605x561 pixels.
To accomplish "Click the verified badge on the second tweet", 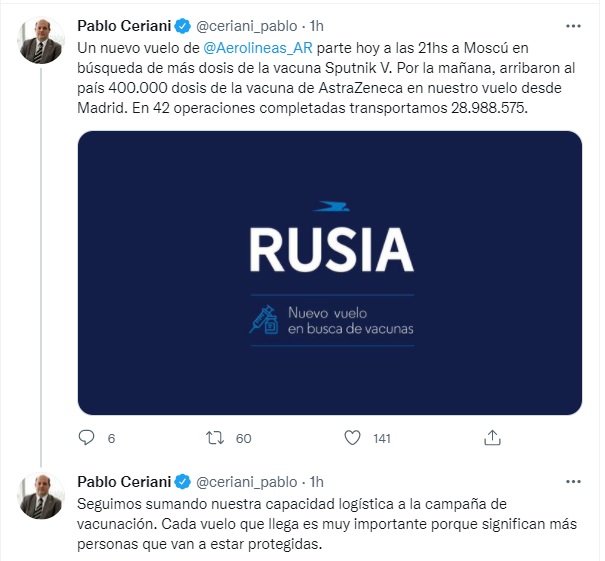I will (x=183, y=482).
